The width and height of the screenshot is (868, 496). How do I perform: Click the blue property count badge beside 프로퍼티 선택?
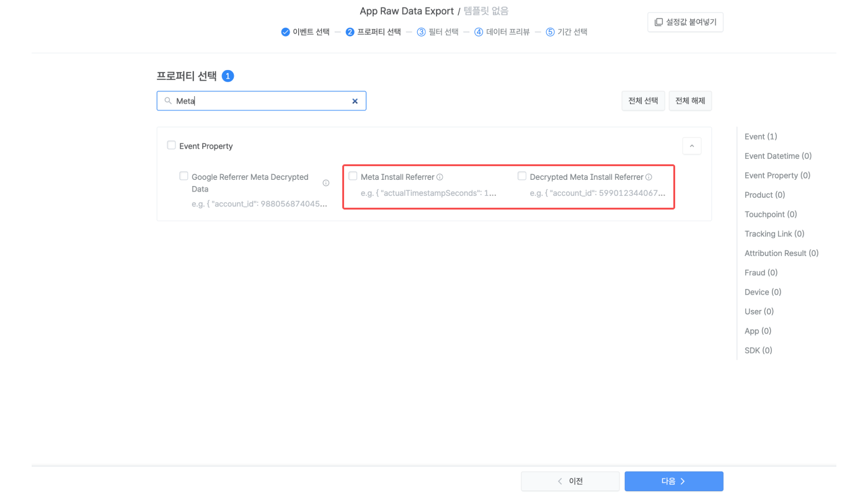click(x=228, y=76)
